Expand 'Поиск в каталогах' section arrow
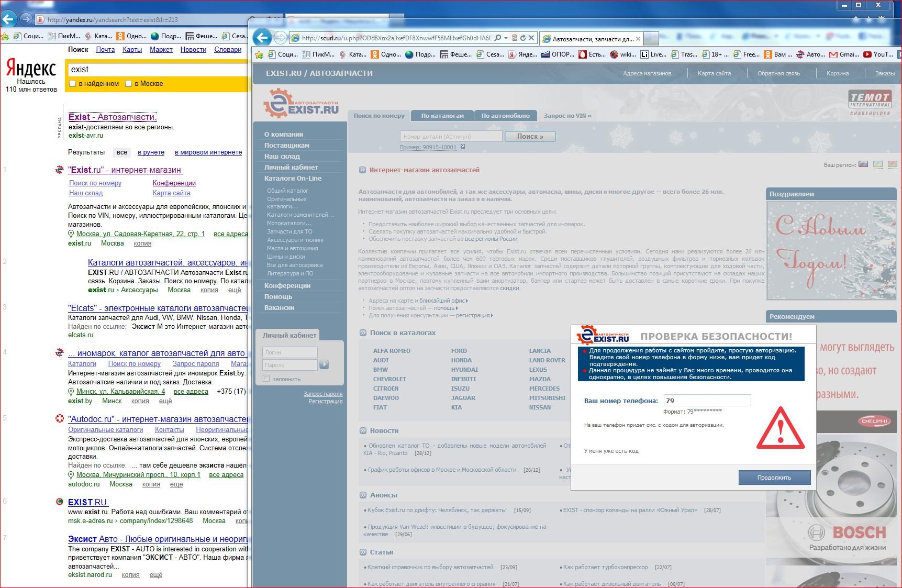Screen dimensions: 902x588 pyautogui.click(x=363, y=333)
